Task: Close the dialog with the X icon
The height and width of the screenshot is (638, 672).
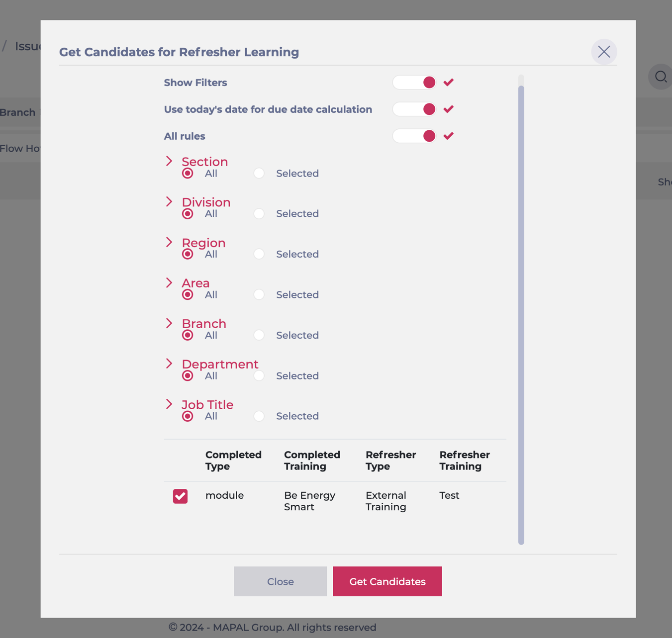Action: click(x=604, y=52)
